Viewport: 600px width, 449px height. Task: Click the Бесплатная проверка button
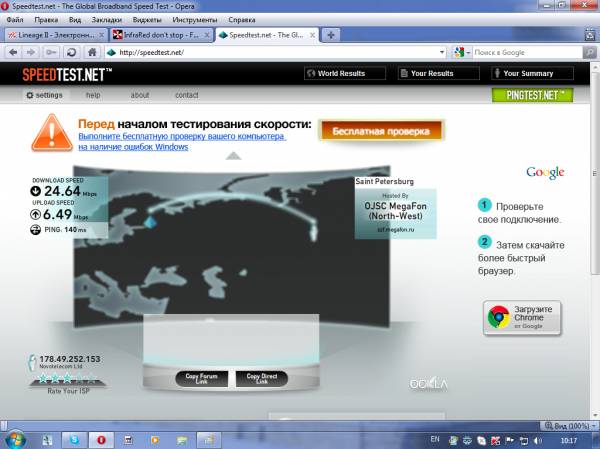click(x=381, y=131)
